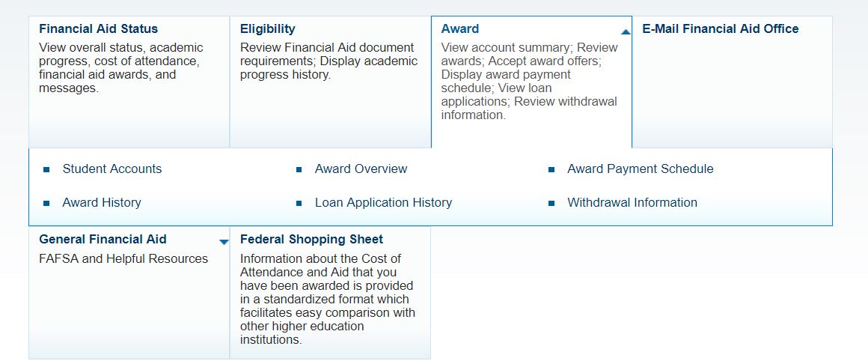Click bullet icon beside Award Payment Schedule
This screenshot has width=868, height=361.
(551, 170)
